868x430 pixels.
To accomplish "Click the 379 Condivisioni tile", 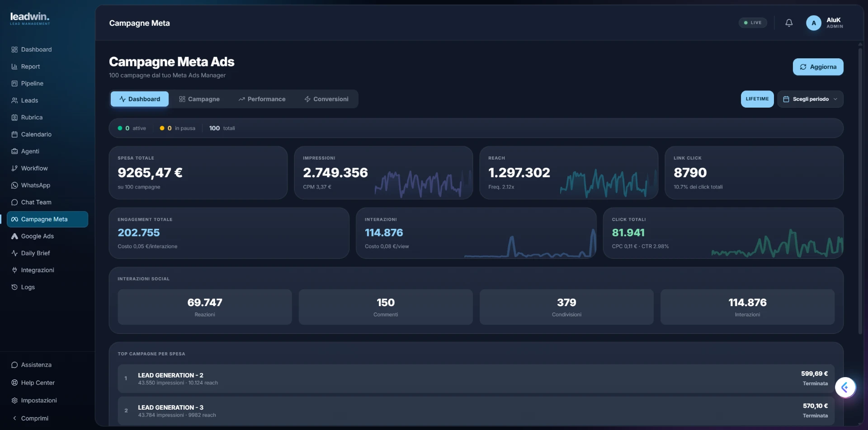I will coord(566,307).
